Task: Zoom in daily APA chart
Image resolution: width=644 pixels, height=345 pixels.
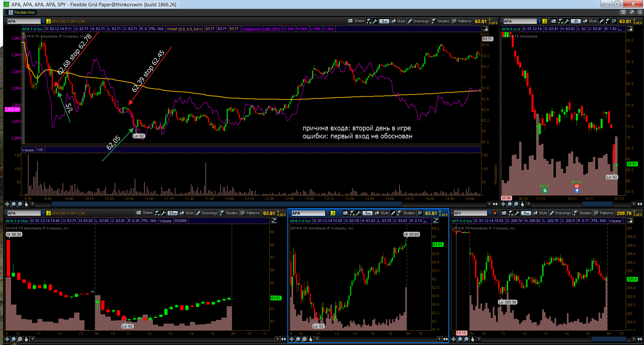Action: pos(509,204)
